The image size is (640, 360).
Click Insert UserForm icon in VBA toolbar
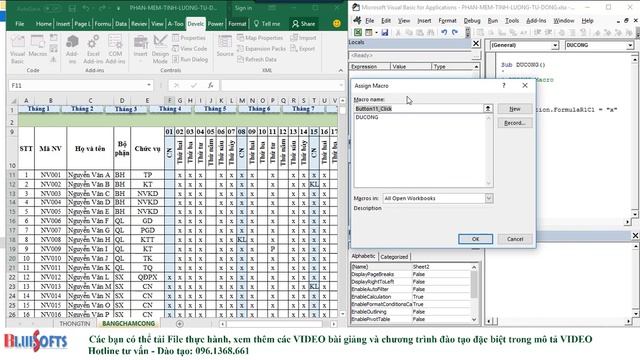[x=368, y=32]
